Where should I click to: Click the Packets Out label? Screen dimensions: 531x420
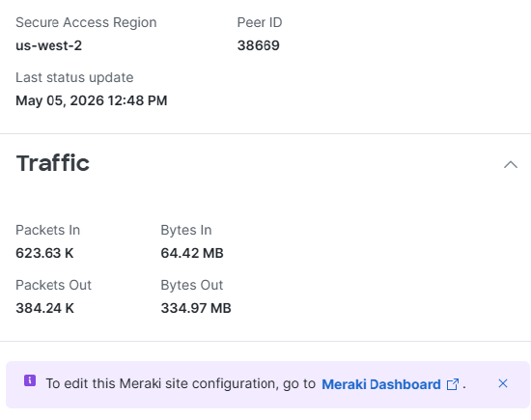(x=53, y=285)
